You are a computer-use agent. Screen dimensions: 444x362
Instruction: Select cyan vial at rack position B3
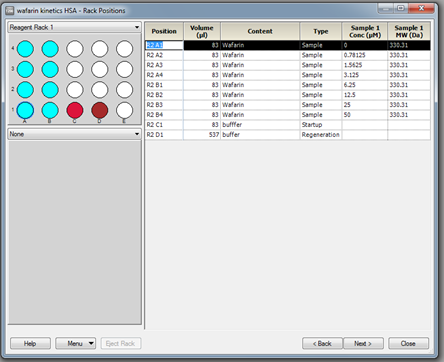pos(50,69)
